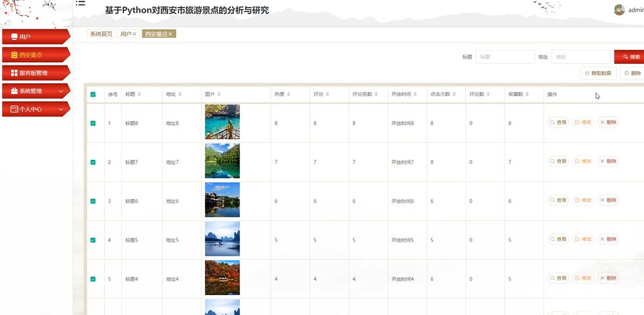Screen dimensions: 644x315
Task: Toggle the hamburger menu icon
Action: (x=81, y=4)
